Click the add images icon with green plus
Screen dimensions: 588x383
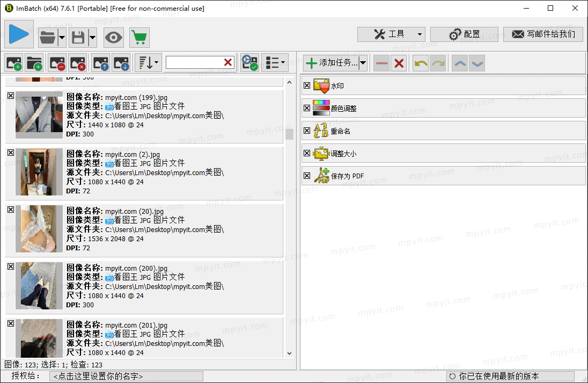[14, 63]
